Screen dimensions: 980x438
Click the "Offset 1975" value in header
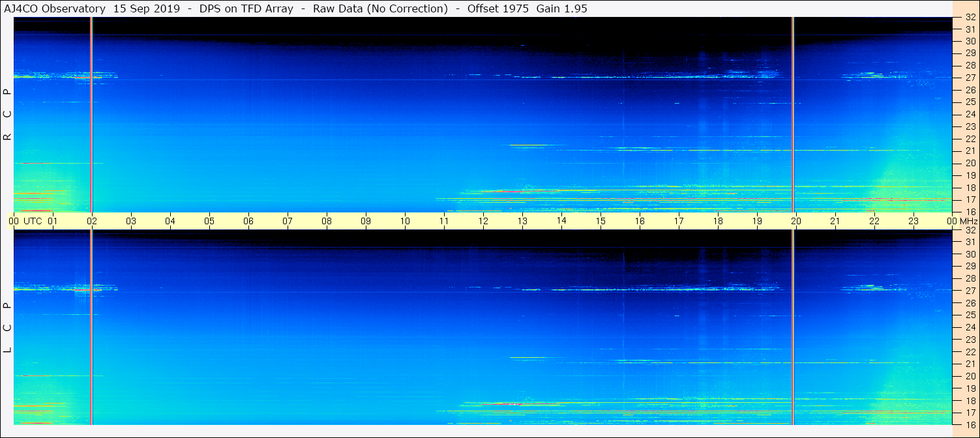tap(498, 9)
